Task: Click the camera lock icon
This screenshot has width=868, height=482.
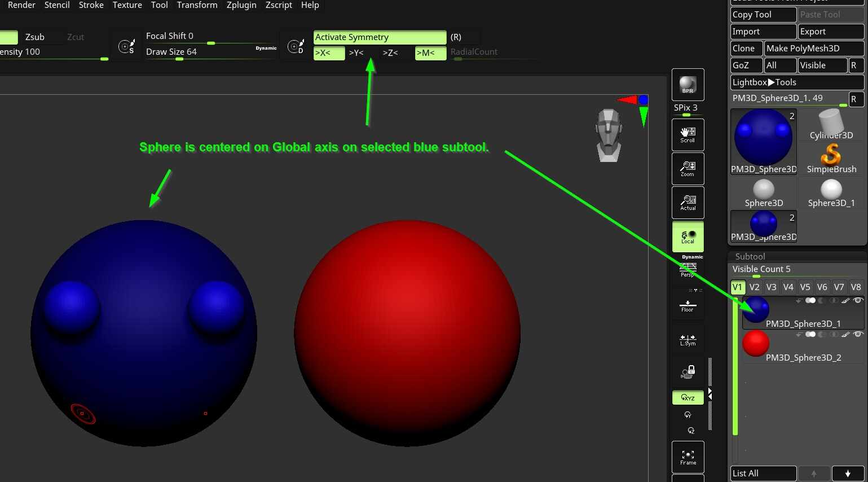Action: (688, 372)
